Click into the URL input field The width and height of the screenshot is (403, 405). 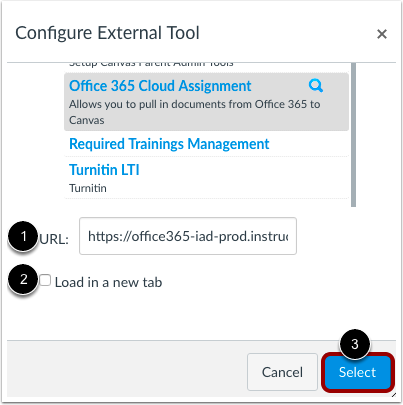pos(188,236)
